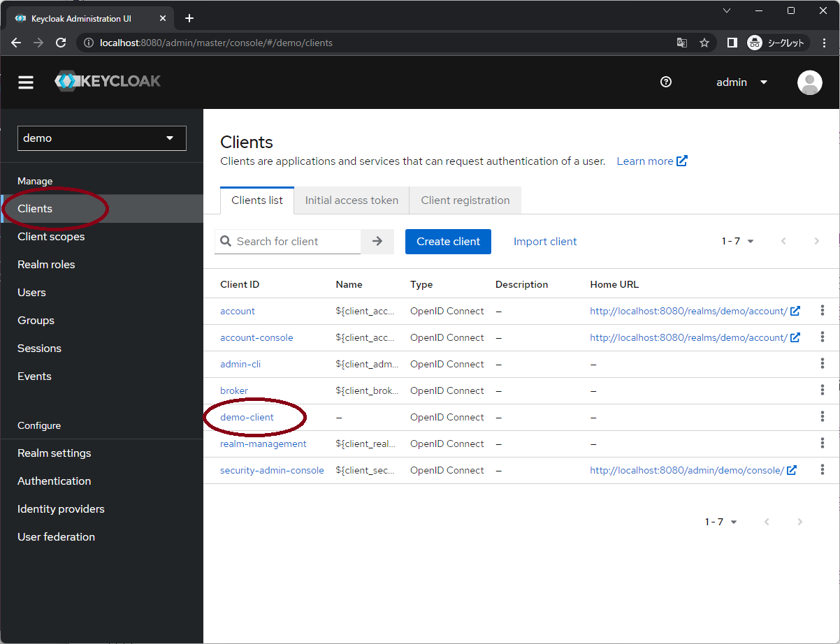Viewport: 840px width, 644px height.
Task: Focus the Search for client field
Action: point(288,242)
